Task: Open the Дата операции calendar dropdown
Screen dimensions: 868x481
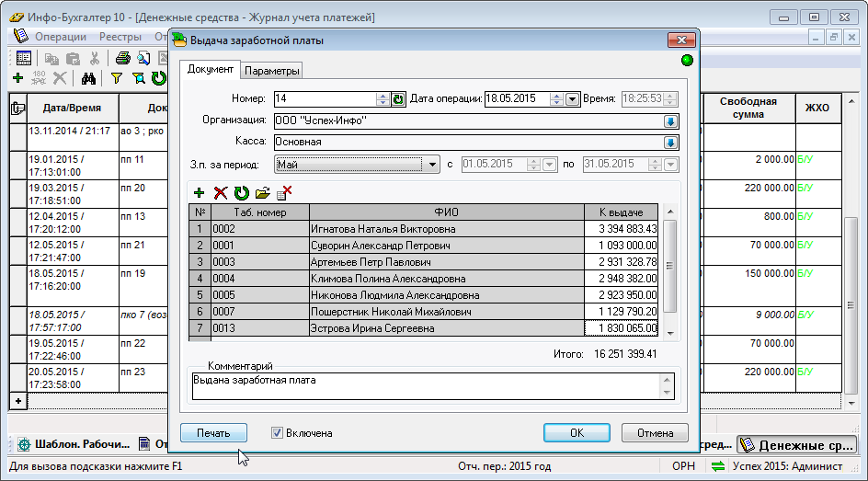Action: tap(573, 99)
